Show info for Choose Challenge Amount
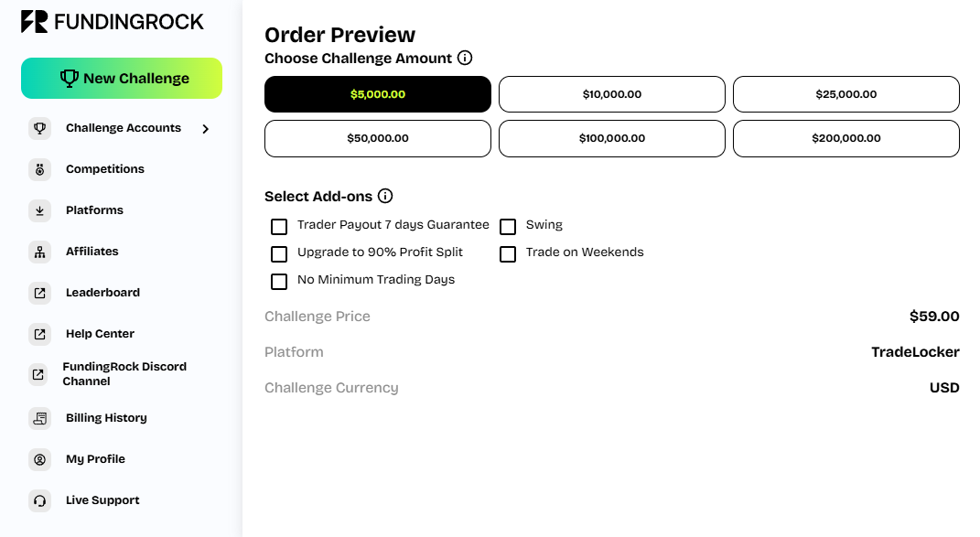This screenshot has width=980, height=537. 465,59
